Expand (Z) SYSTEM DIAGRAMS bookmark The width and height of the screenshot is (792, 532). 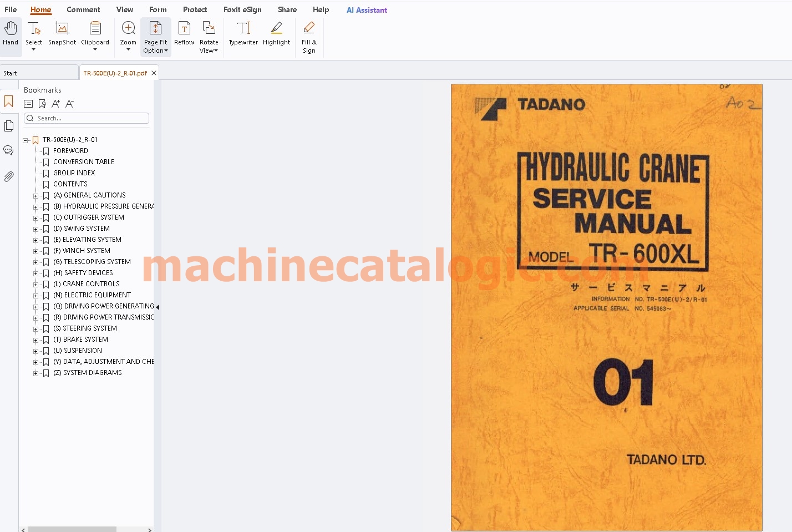36,373
